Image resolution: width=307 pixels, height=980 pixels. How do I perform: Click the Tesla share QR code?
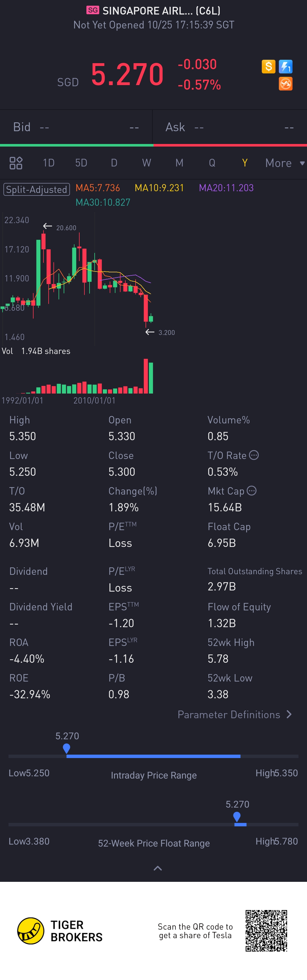266,930
